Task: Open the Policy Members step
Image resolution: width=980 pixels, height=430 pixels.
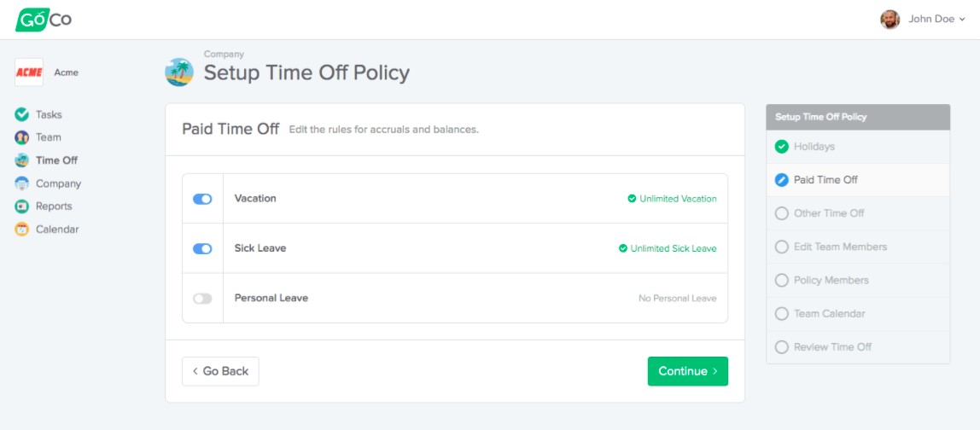Action: pos(831,280)
